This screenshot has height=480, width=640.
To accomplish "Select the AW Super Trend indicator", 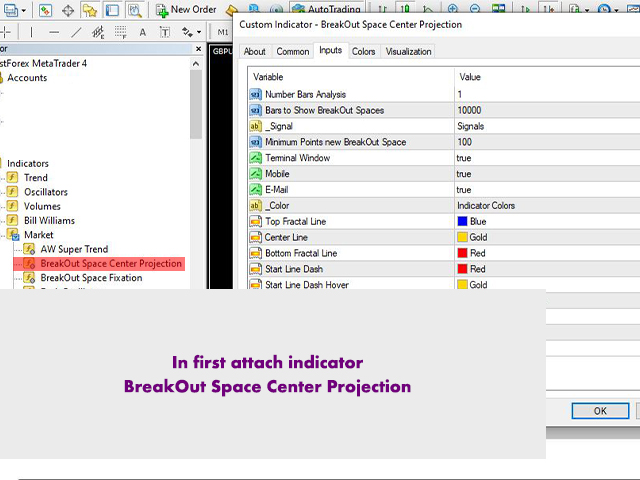I will coord(74,249).
